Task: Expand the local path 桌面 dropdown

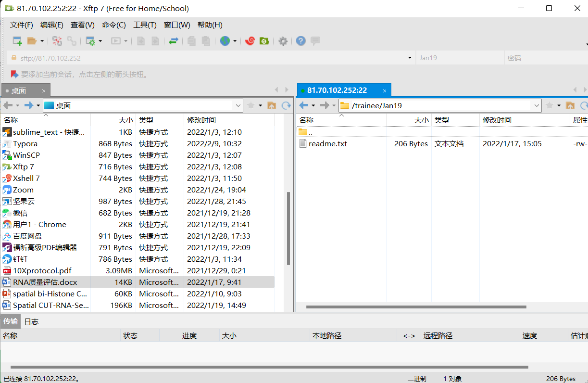Action: coord(238,105)
